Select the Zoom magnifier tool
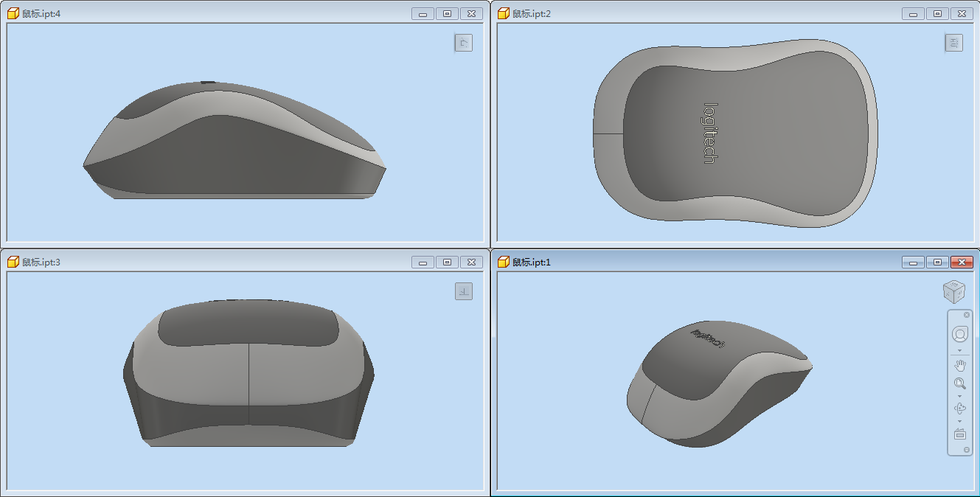 click(x=959, y=383)
